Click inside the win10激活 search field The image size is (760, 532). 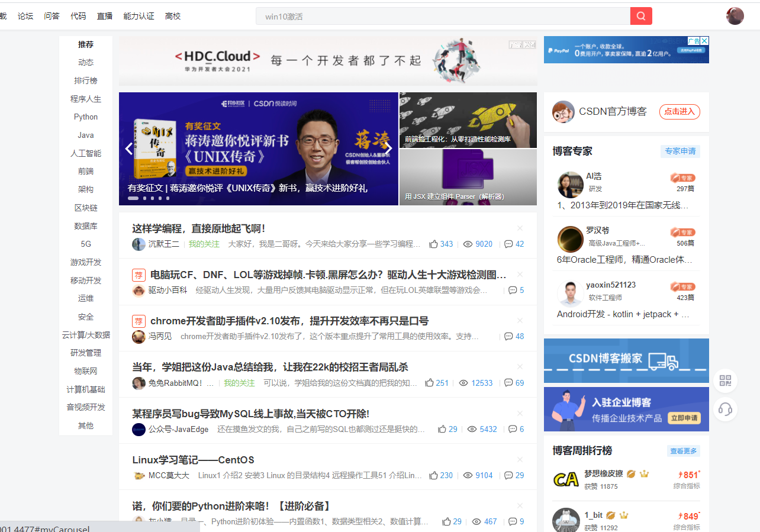click(443, 16)
